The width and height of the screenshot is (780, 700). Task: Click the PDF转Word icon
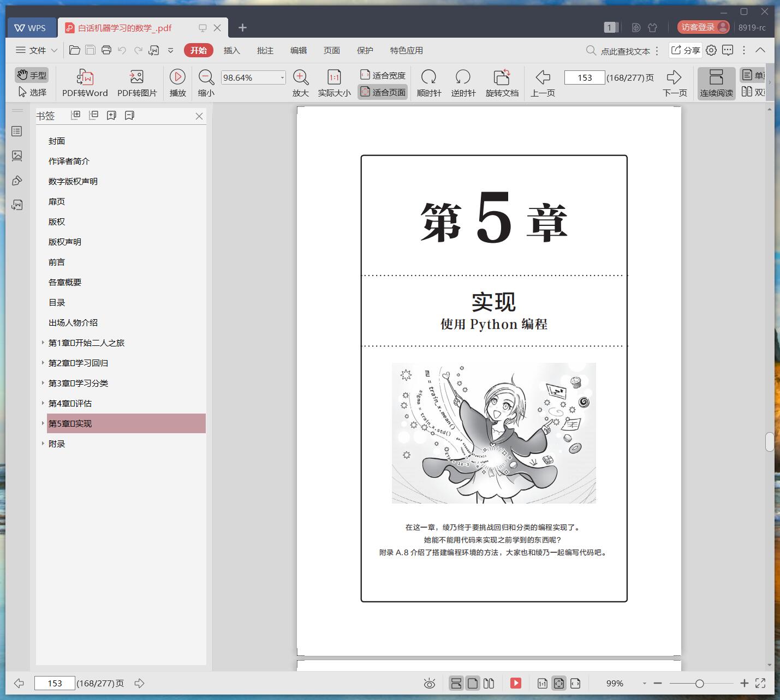(x=85, y=77)
